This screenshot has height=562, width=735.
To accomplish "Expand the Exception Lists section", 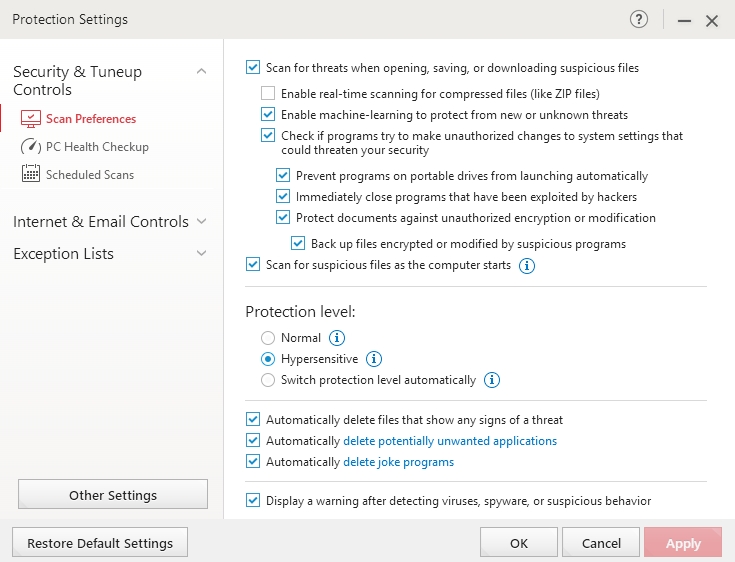I will pyautogui.click(x=201, y=254).
